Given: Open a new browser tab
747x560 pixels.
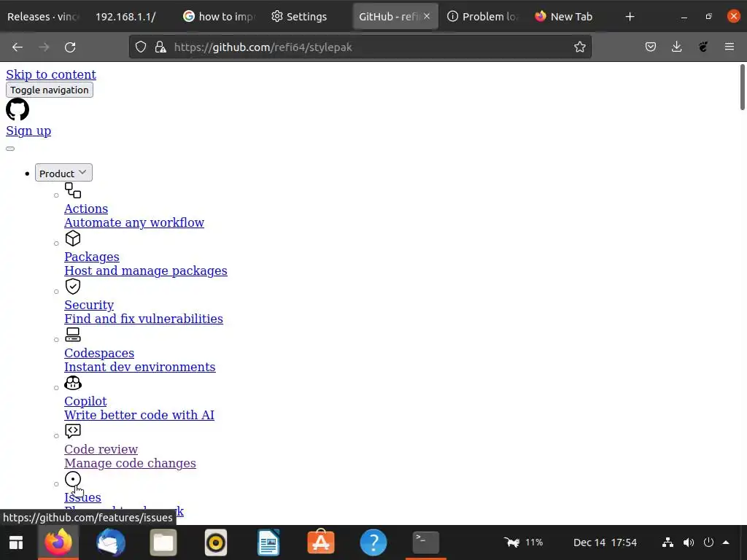Looking at the screenshot, I should (x=630, y=17).
